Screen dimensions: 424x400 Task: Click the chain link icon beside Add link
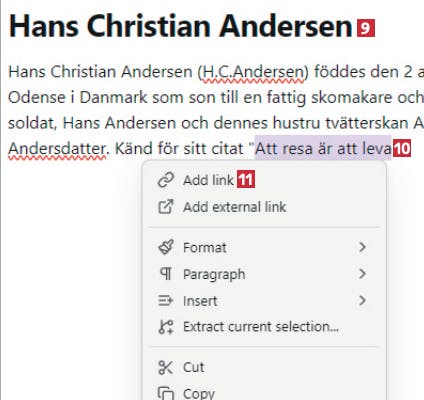(x=166, y=180)
